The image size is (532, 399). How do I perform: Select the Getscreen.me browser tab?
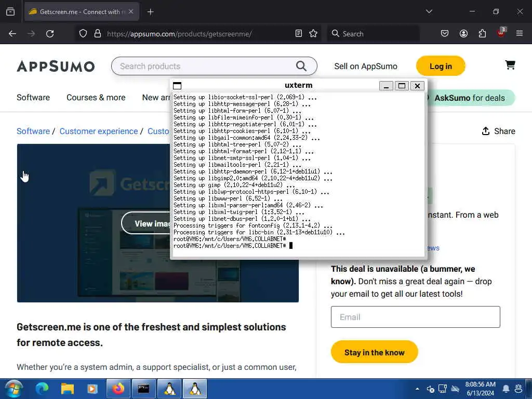[82, 11]
